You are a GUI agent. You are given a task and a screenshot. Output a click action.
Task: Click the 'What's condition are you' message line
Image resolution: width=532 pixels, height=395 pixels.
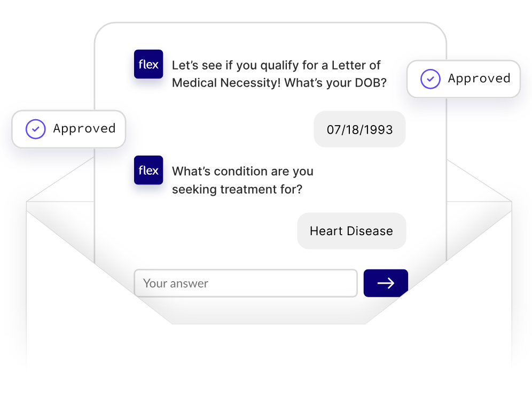coord(242,172)
